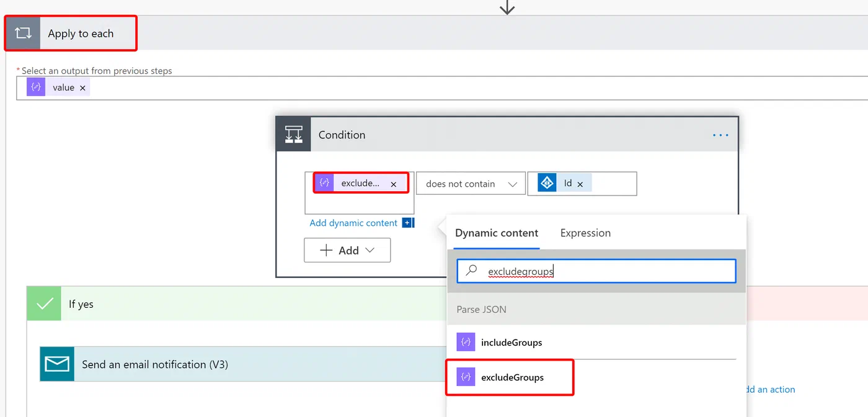
Task: Open the does not contain operator dropdown
Action: pos(471,184)
